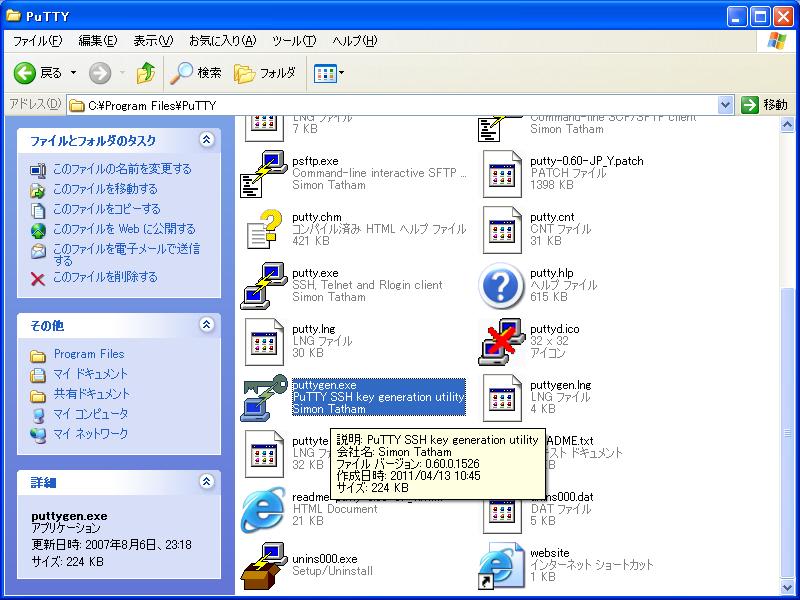Viewport: 800px width, 600px height.
Task: Collapse the ファイルとフォルダのタスク panel
Action: coord(206,140)
